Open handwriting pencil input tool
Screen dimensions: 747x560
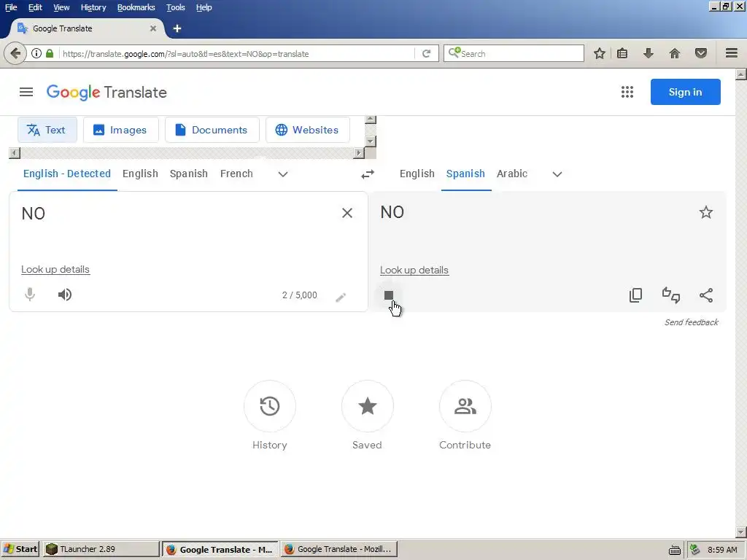[341, 297]
